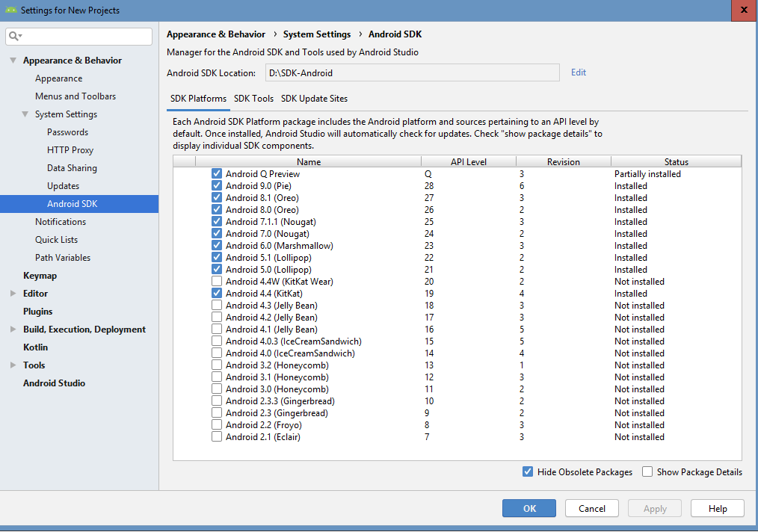Switch to the SDK Tools tab

(253, 99)
